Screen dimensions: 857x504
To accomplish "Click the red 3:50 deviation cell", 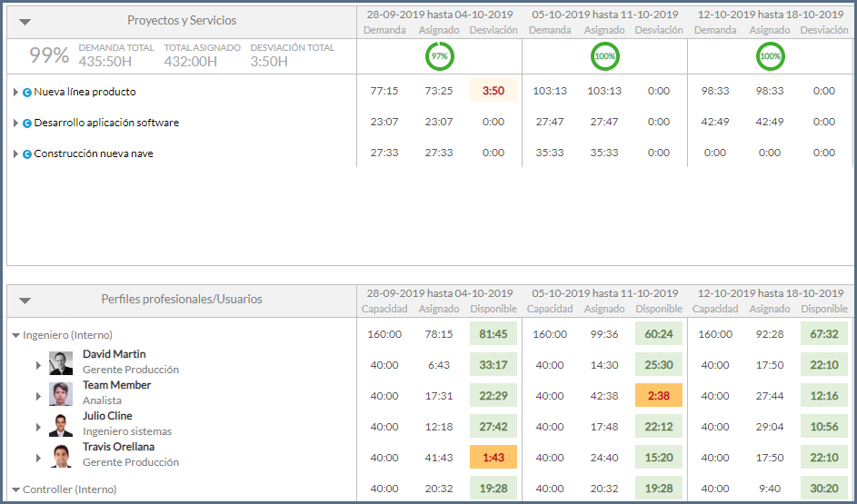I will coord(493,91).
